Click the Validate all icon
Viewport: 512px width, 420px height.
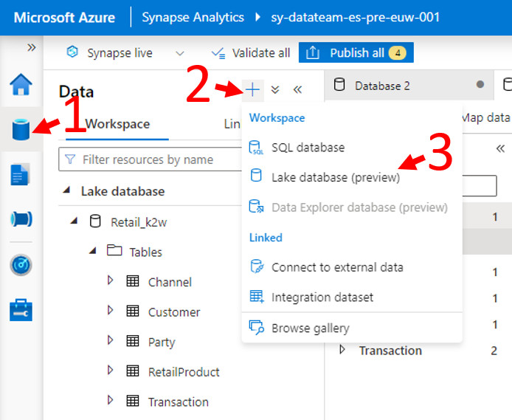[x=218, y=53]
